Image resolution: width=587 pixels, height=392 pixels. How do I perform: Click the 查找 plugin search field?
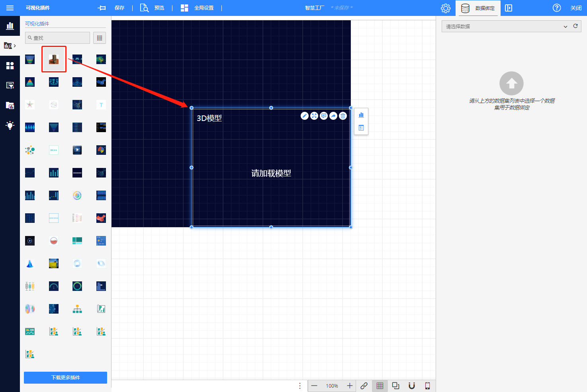58,38
